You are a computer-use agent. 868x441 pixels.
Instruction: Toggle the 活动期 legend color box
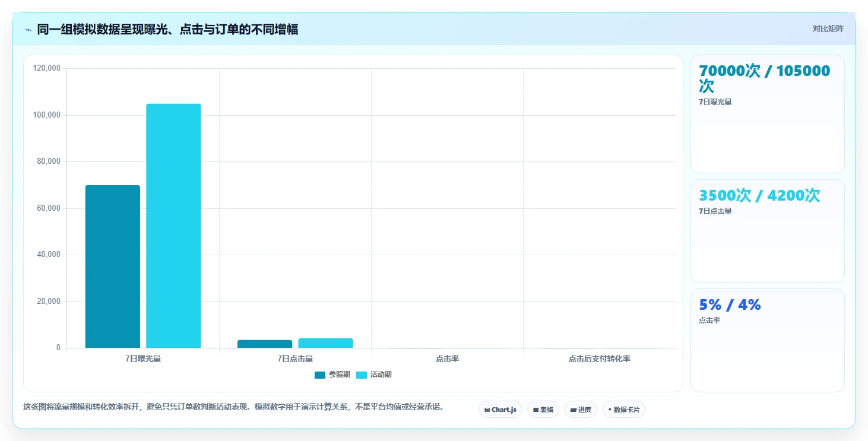coord(362,375)
